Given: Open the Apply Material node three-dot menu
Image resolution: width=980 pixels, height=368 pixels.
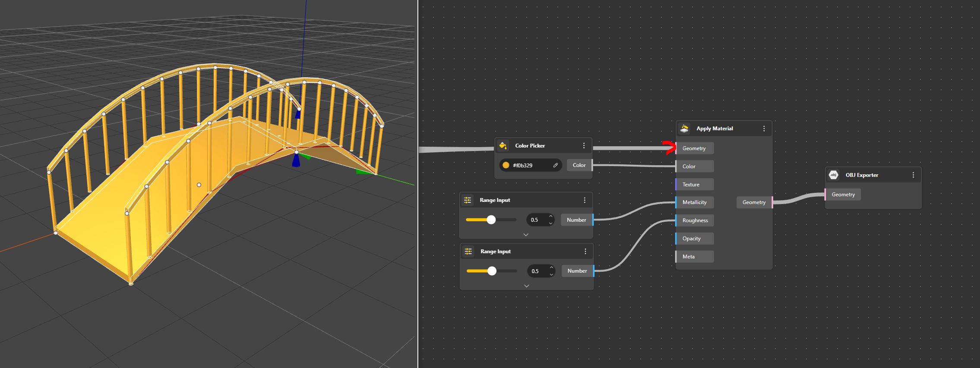Looking at the screenshot, I should (x=764, y=129).
